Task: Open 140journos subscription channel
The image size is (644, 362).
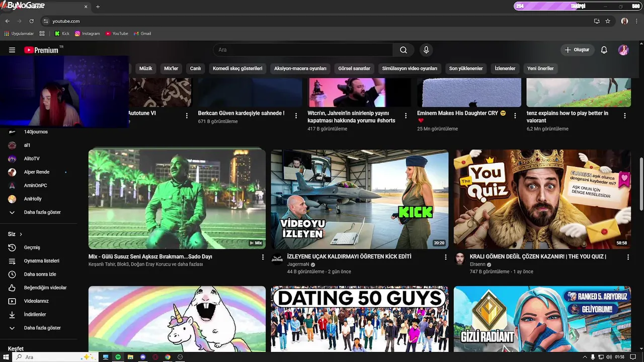Action: coord(35,132)
